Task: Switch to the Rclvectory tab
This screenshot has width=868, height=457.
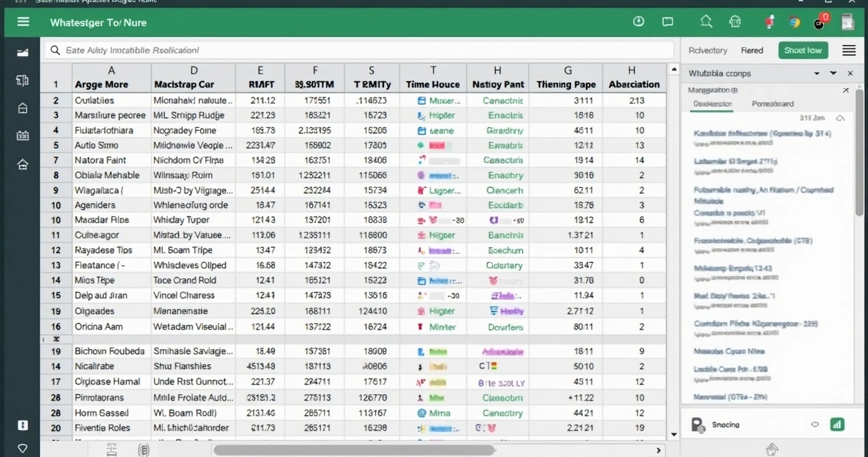Action: tap(708, 50)
